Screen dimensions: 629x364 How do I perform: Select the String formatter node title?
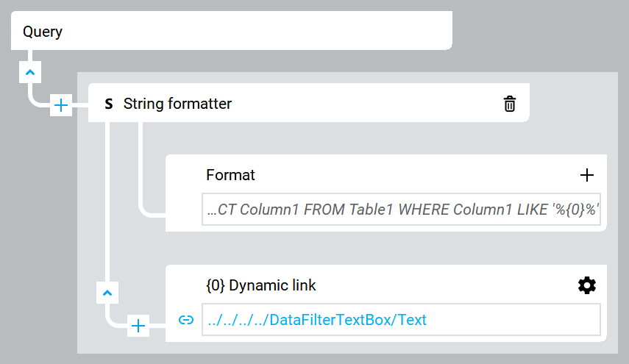(177, 104)
